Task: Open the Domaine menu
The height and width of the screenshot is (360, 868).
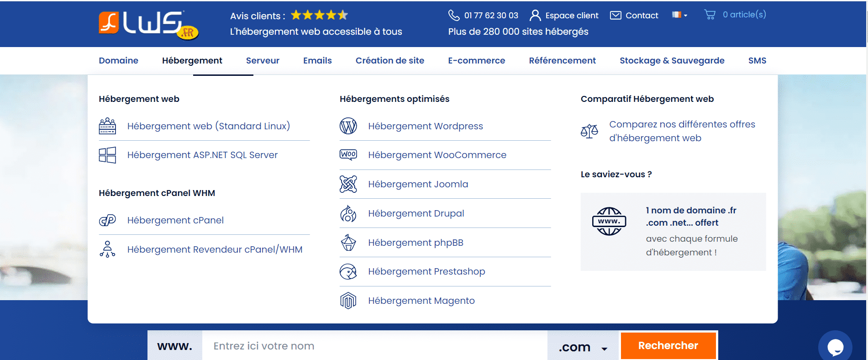Action: click(x=118, y=60)
